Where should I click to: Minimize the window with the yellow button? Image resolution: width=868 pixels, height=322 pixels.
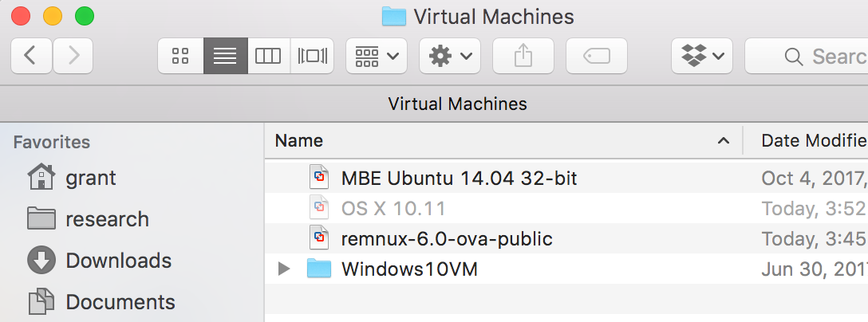pyautogui.click(x=53, y=16)
